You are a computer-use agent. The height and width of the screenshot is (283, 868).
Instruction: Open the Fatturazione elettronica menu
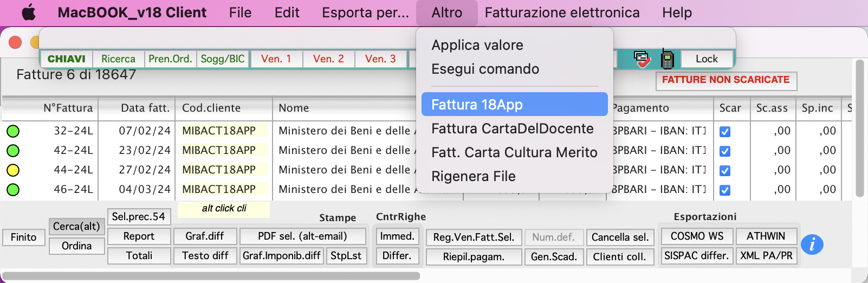[x=562, y=12]
